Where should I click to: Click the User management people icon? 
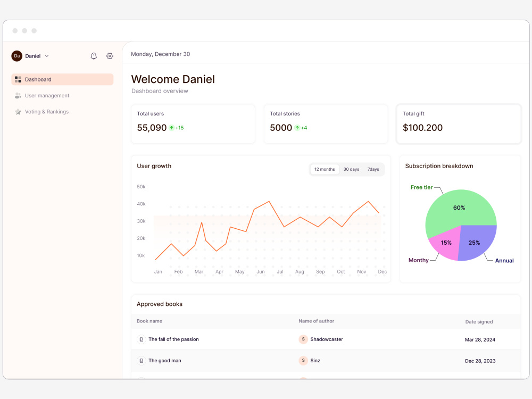click(18, 96)
